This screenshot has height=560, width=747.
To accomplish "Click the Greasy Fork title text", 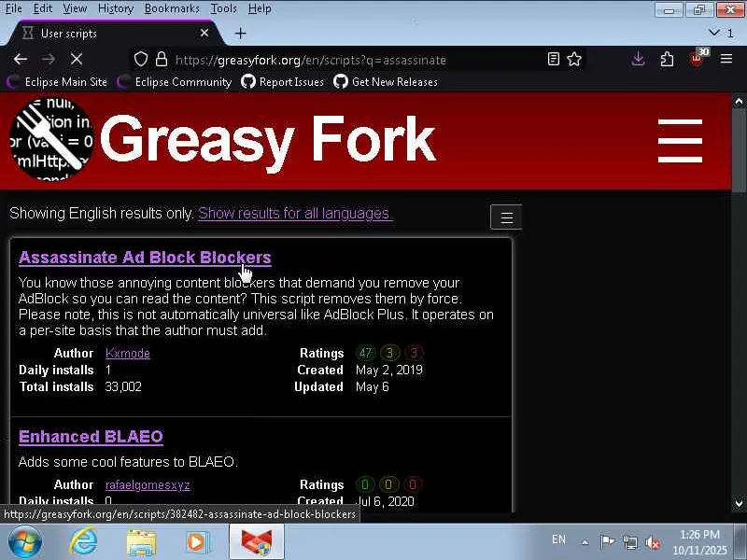I will (x=268, y=141).
